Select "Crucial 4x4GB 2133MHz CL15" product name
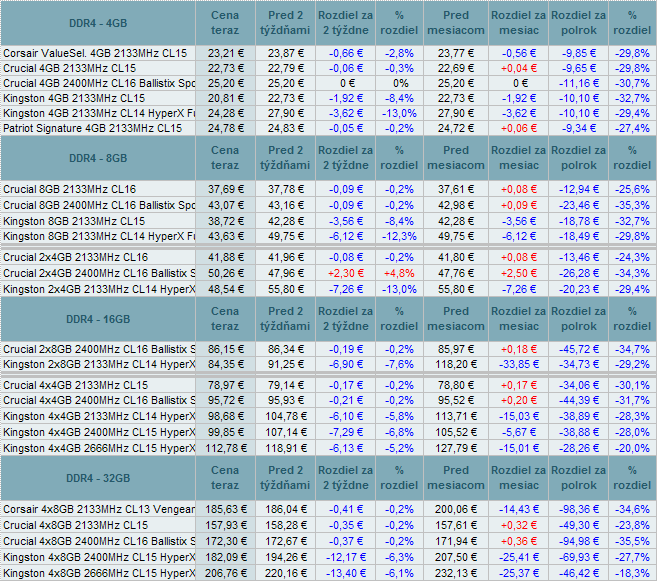The height and width of the screenshot is (581, 657). click(75, 385)
